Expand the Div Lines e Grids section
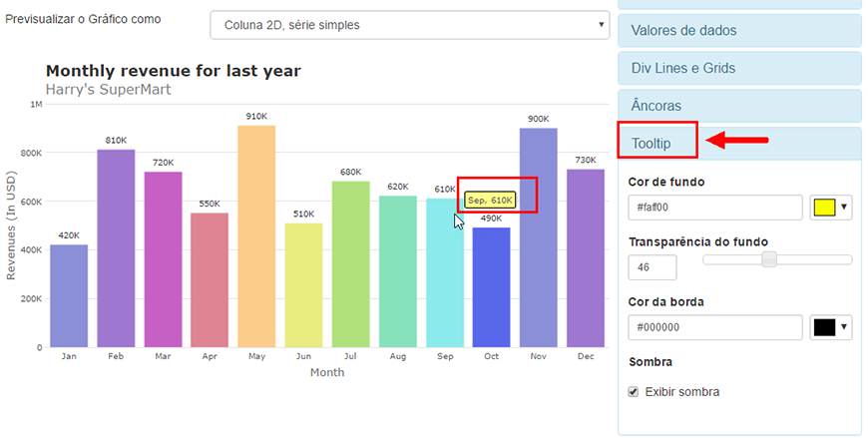 click(739, 68)
